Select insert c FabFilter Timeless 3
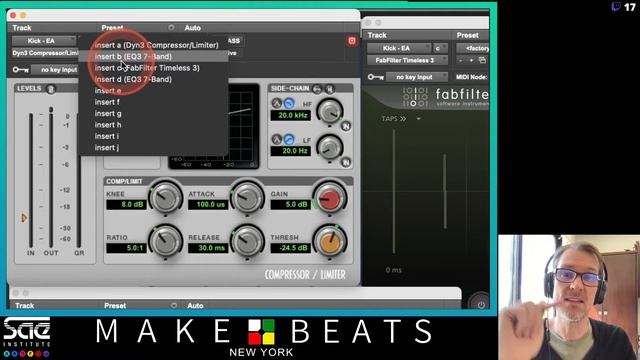The width and height of the screenshot is (640, 360). click(147, 68)
